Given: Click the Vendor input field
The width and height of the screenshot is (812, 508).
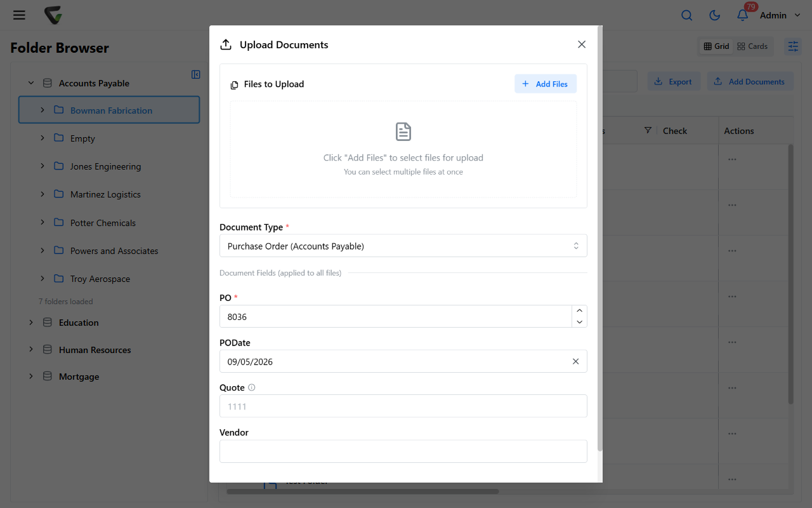Looking at the screenshot, I should 403,451.
